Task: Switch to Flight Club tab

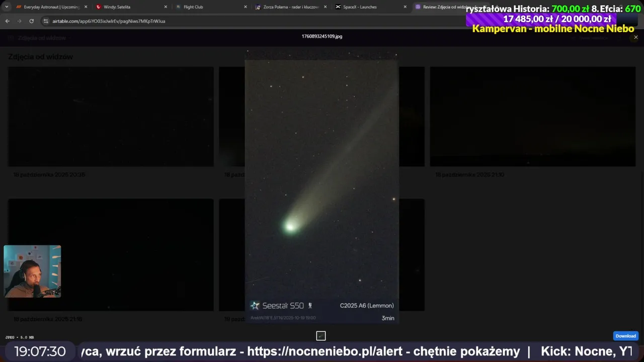Action: pyautogui.click(x=211, y=7)
